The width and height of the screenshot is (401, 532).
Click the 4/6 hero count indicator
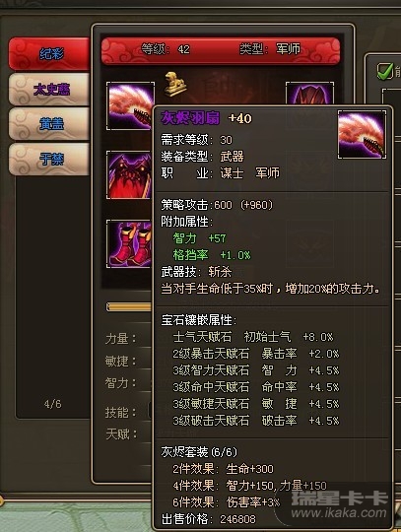(x=52, y=404)
